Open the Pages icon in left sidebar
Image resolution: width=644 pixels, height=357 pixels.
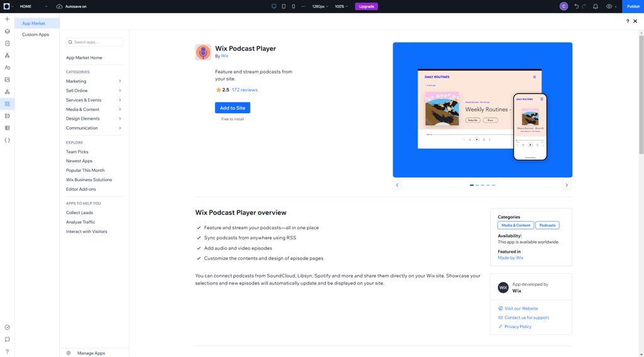point(7,43)
